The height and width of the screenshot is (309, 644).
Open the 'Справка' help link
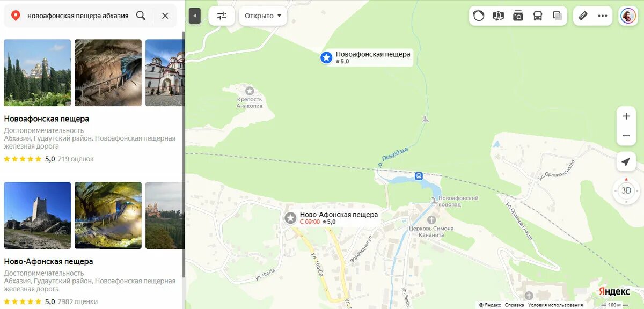point(514,305)
